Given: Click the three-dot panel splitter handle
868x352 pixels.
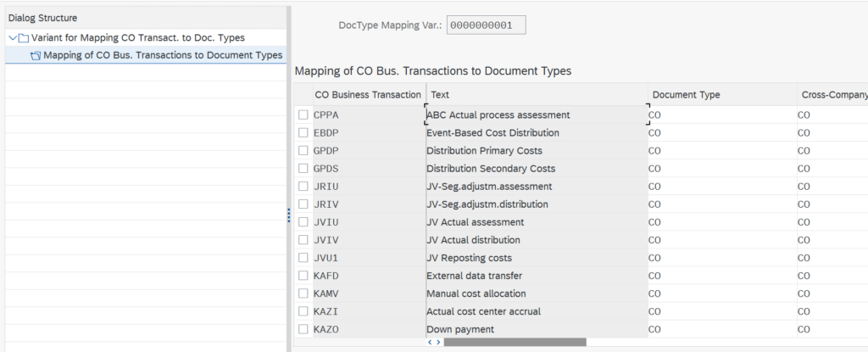Looking at the screenshot, I should [x=288, y=216].
